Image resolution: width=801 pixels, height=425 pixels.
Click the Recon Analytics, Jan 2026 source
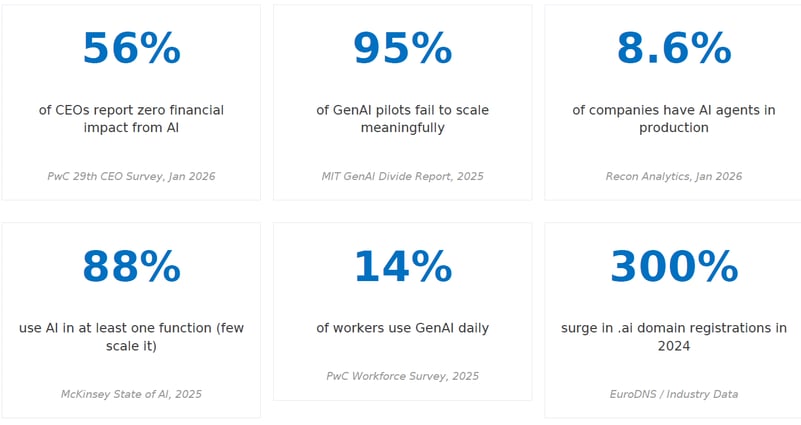click(673, 176)
